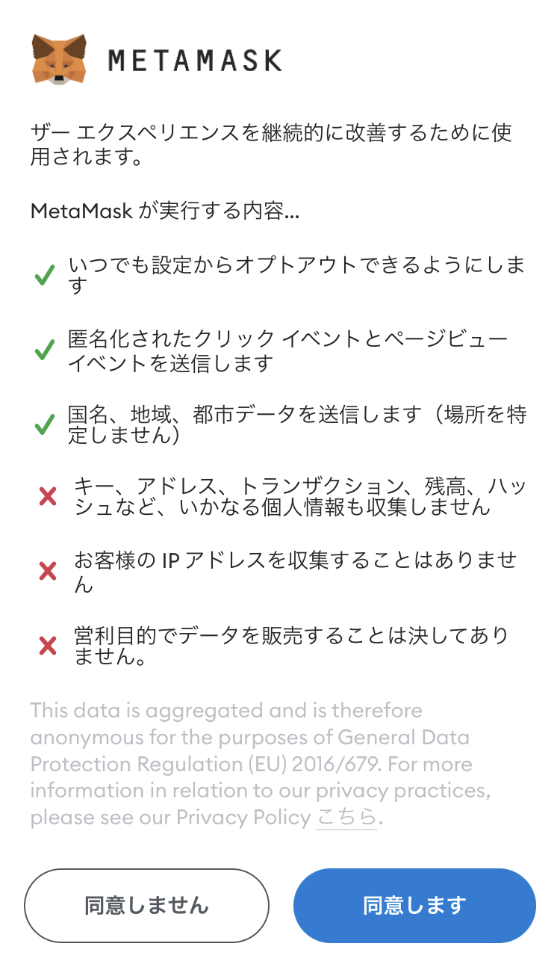The width and height of the screenshot is (560, 967).
Task: Click the 同意しません button
Action: pos(146,905)
